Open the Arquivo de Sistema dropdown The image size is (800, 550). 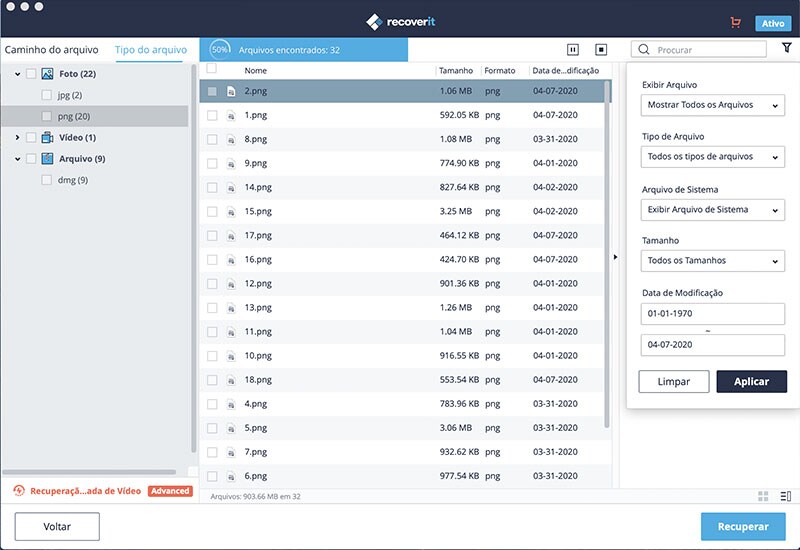click(713, 210)
